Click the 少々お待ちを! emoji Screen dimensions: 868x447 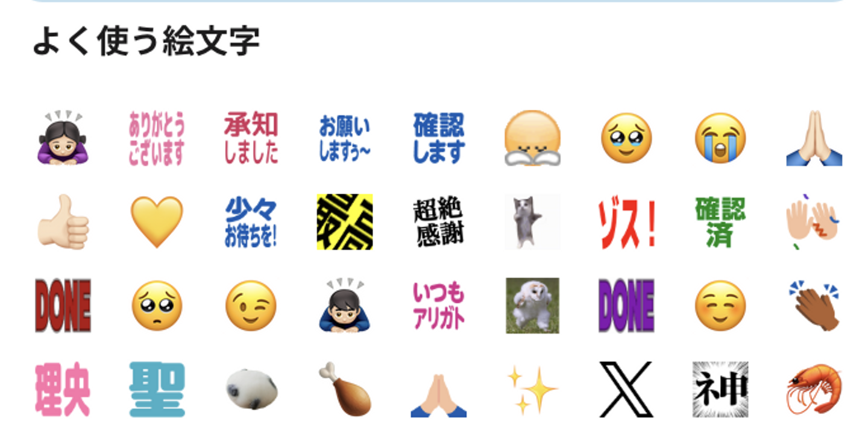tap(251, 223)
